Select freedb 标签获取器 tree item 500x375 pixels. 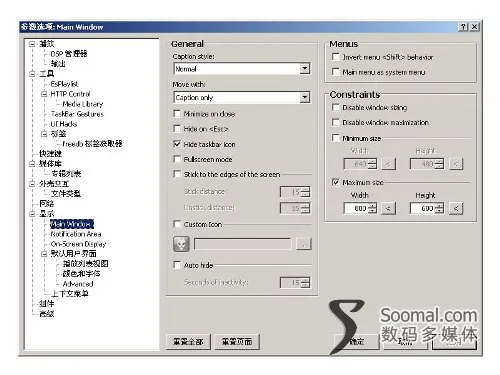coord(92,144)
